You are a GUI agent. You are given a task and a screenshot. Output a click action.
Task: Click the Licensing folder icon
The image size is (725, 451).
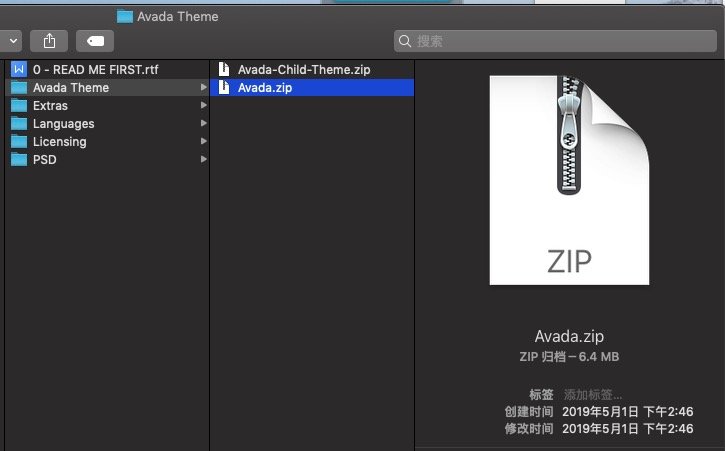click(19, 142)
